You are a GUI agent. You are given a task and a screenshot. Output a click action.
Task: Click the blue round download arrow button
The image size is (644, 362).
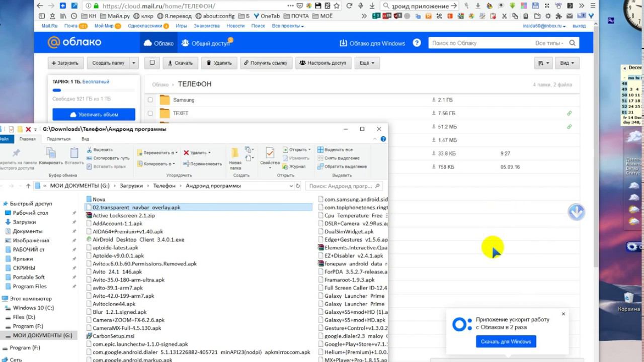(576, 212)
